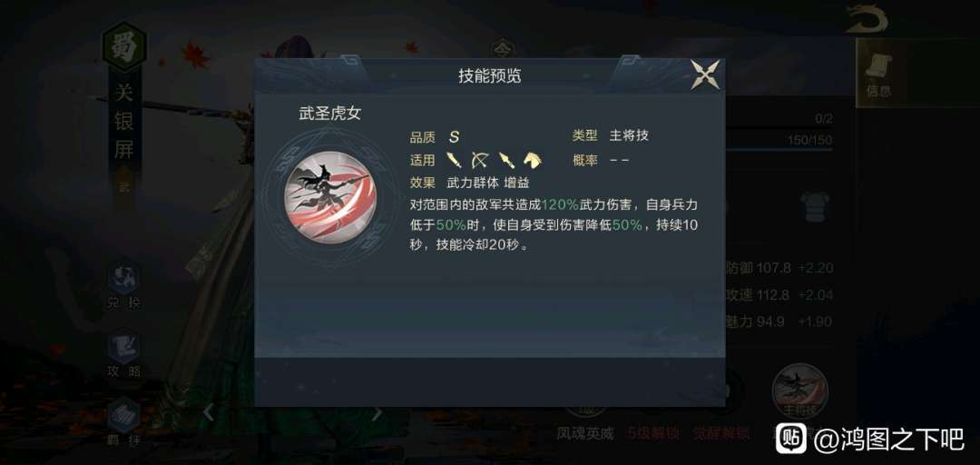Select the sword troop type icon
This screenshot has width=980, height=465.
pos(455,160)
